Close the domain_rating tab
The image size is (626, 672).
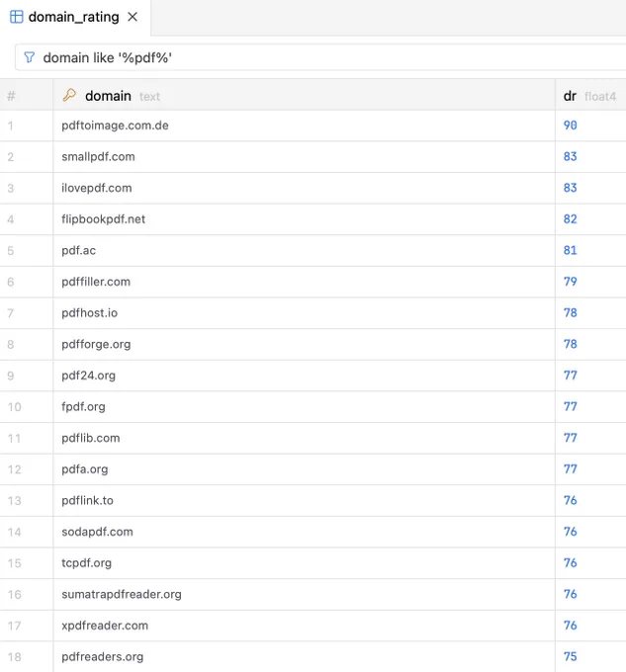133,17
